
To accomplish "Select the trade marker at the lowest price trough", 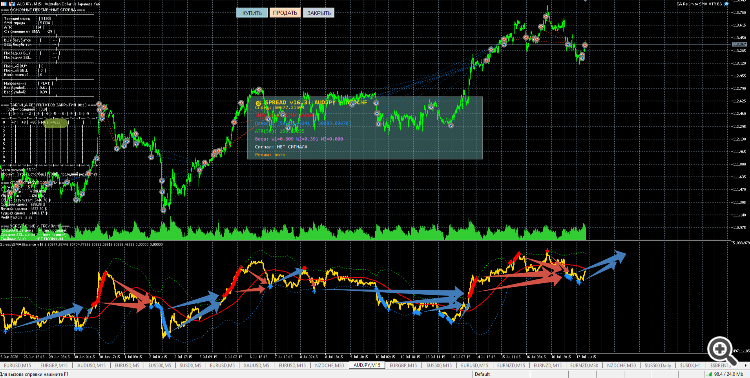I will [x=163, y=209].
